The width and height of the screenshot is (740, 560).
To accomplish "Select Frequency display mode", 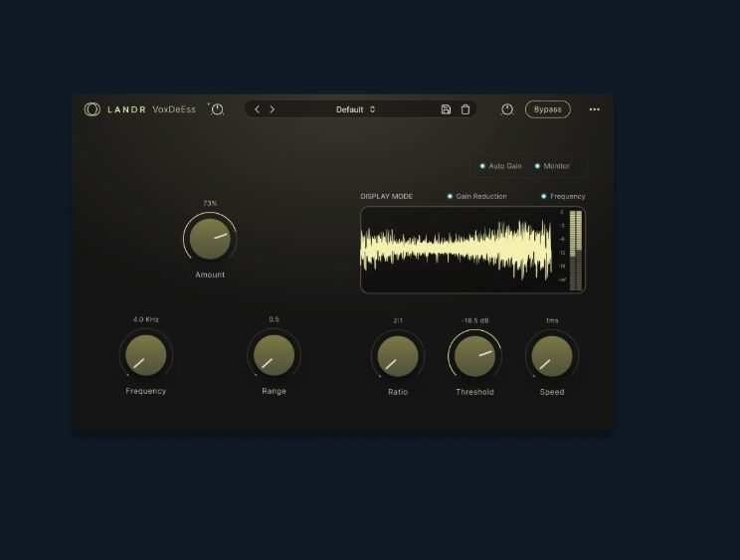I will click(x=563, y=197).
